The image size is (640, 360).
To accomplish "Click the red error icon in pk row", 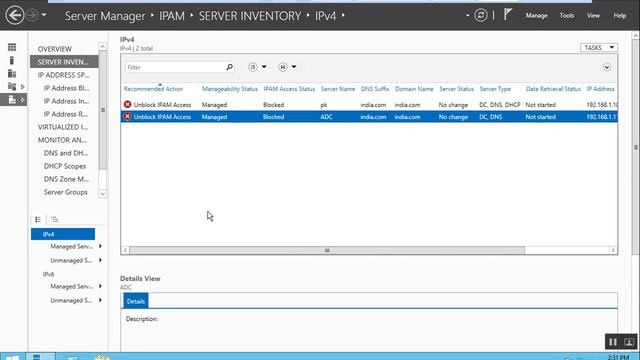I will coord(127,105).
